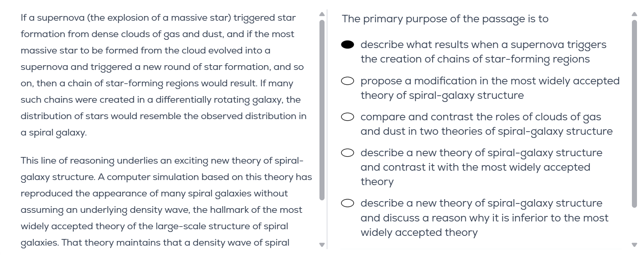The image size is (644, 255).
Task: Click the vertical divider between passage and question
Action: coord(327,129)
